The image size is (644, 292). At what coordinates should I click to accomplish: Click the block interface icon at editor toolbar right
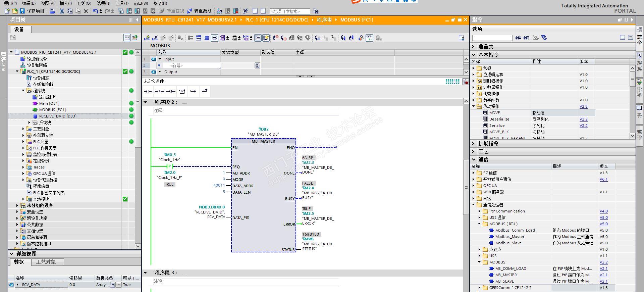[462, 38]
